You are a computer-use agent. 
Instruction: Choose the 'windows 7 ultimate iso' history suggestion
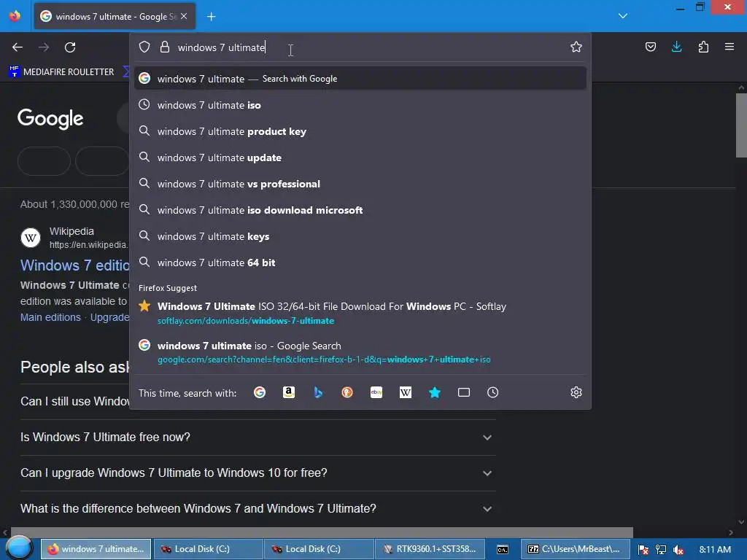point(360,105)
